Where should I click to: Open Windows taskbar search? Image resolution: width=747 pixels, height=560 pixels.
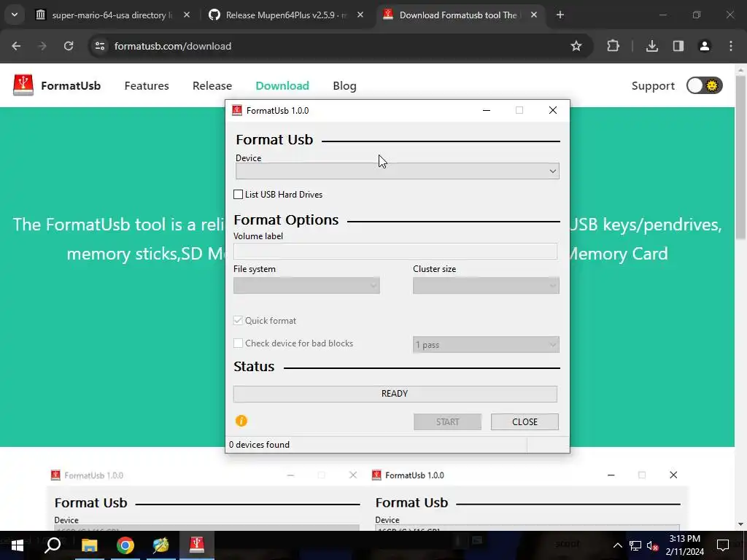click(x=53, y=545)
